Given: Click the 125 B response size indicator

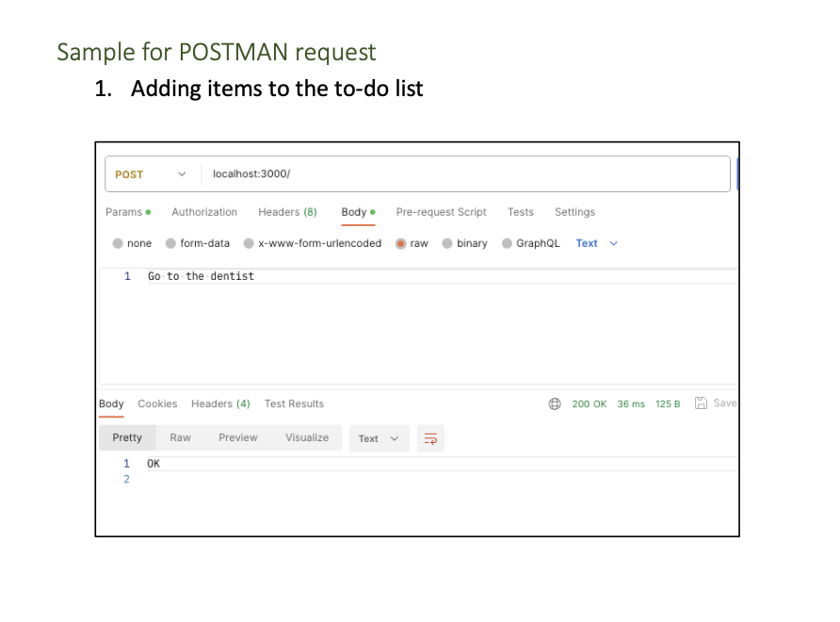Looking at the screenshot, I should [668, 403].
